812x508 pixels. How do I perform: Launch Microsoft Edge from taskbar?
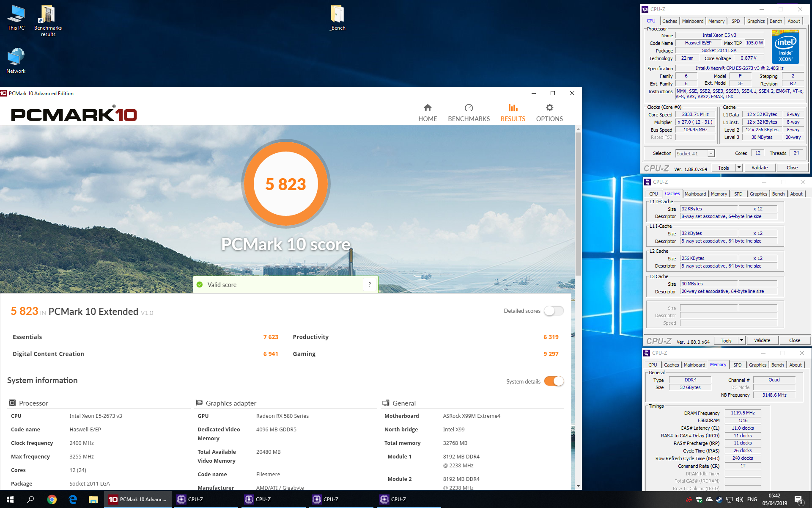click(73, 500)
